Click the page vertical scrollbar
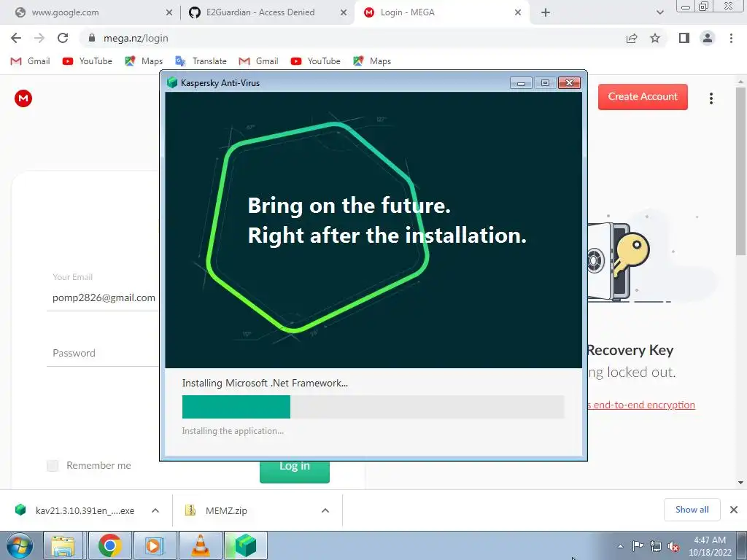The image size is (747, 560). (x=740, y=171)
